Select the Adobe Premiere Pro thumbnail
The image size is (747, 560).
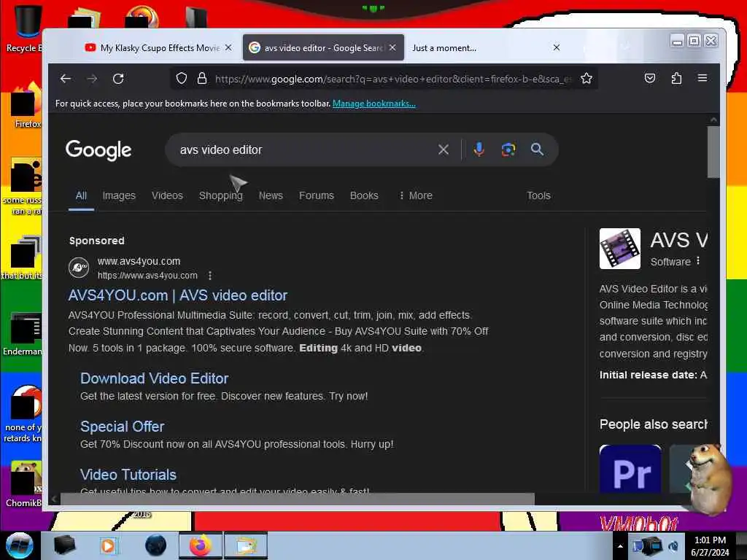click(630, 469)
